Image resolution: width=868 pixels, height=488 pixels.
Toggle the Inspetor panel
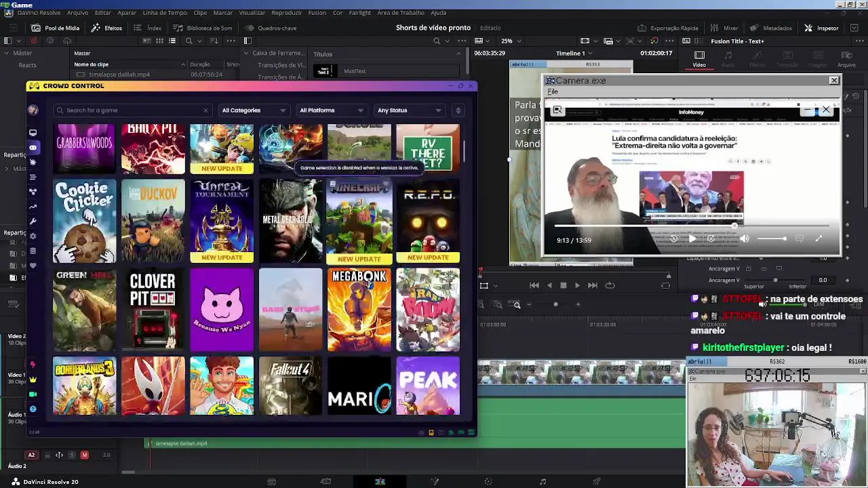(x=821, y=28)
